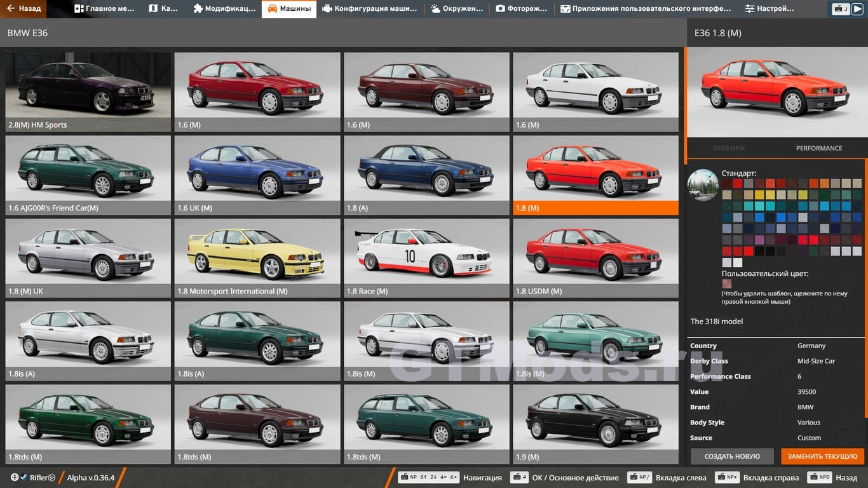The image size is (868, 488).
Task: Click the Derby Class value Mid-Size Car
Action: pos(816,361)
